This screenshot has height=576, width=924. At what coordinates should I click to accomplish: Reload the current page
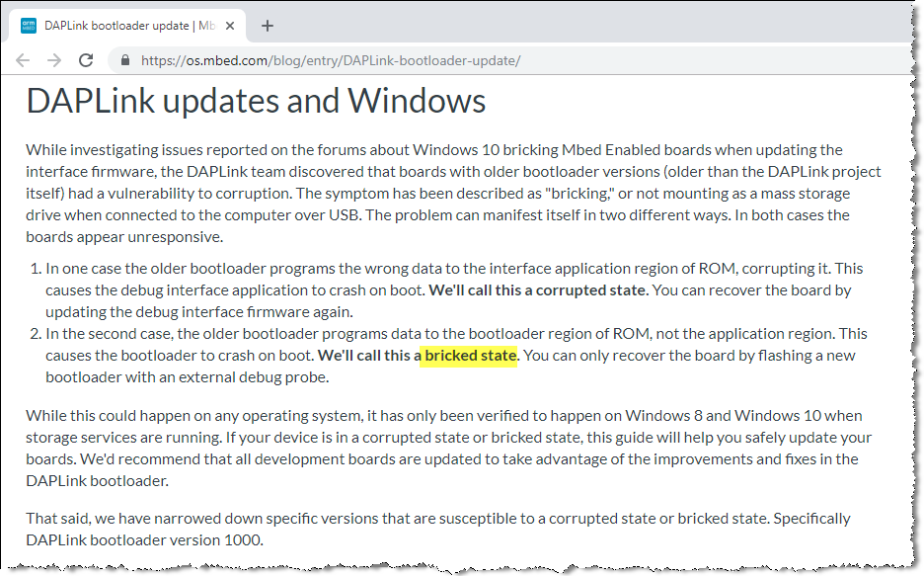(x=86, y=60)
